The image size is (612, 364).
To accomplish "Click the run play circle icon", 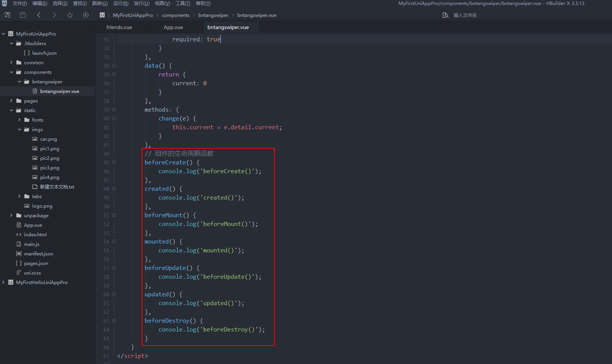I will tap(86, 15).
